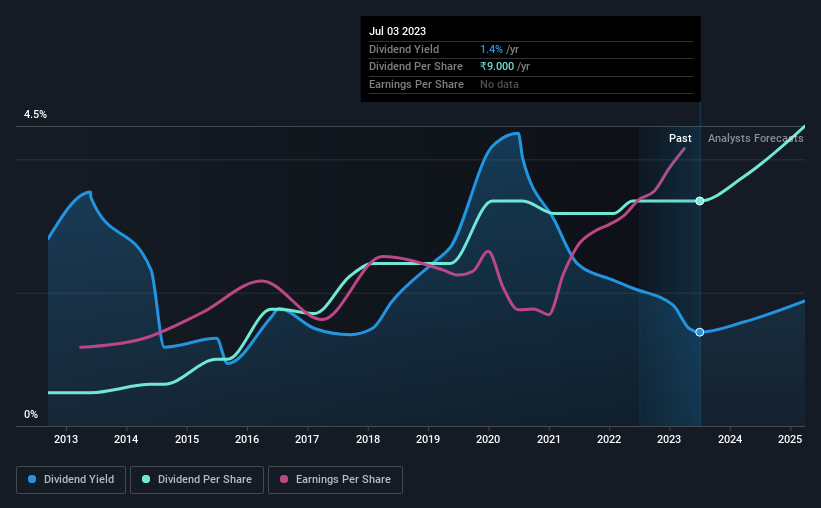This screenshot has width=821, height=508.
Task: Click the Dividend Per Share row label in tooltip
Action: coord(416,67)
